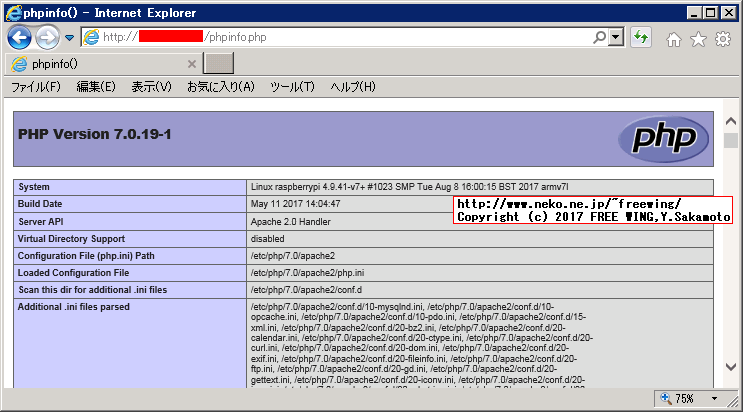
Task: Open a new blank tab
Action: 218,63
